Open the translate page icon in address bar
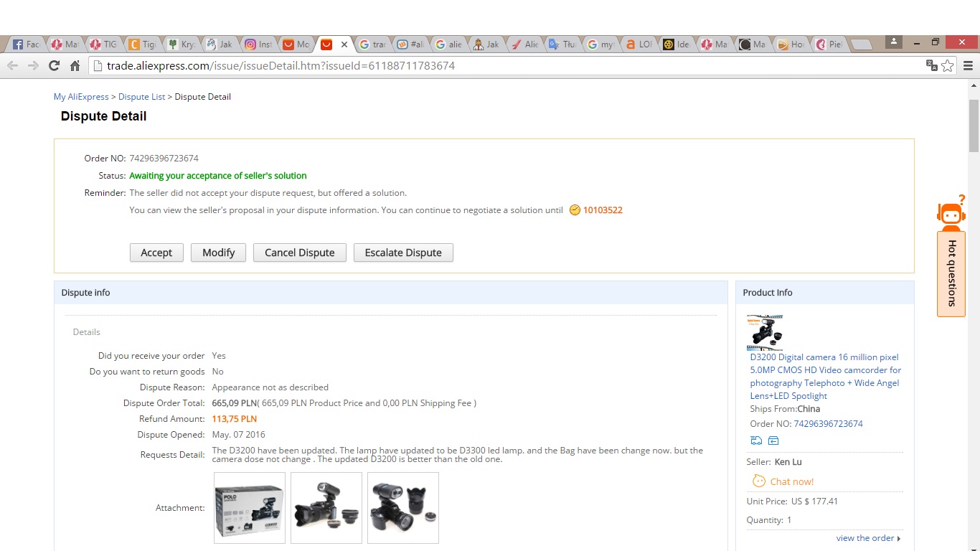Viewport: 980px width, 551px height. tap(932, 65)
